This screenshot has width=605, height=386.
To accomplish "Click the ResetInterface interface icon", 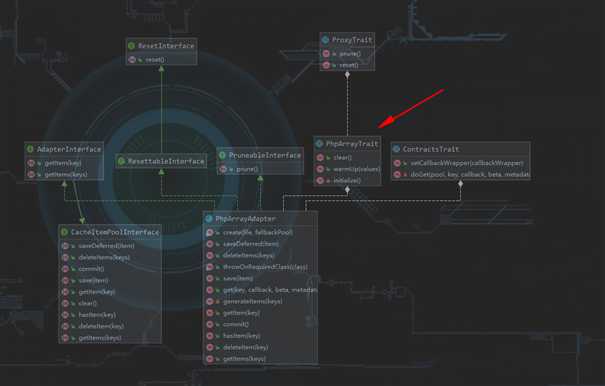I will pos(132,46).
